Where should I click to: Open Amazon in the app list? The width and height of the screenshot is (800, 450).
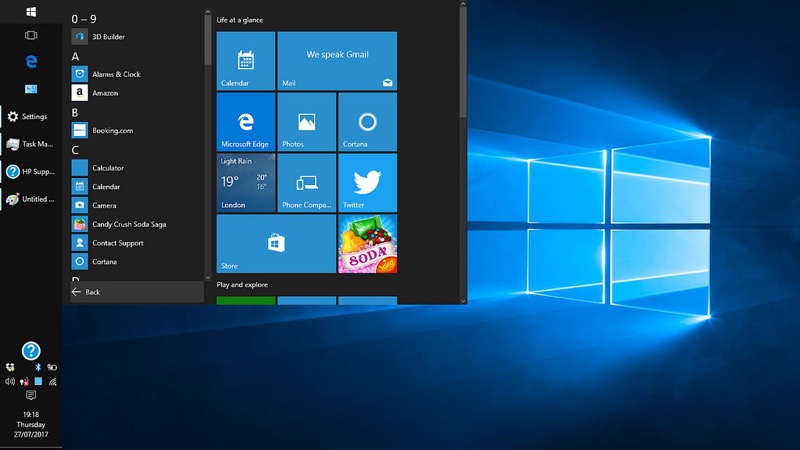click(x=105, y=93)
